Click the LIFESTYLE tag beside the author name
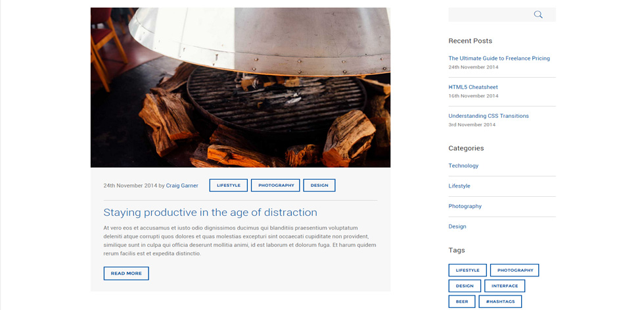This screenshot has height=310, width=644. click(x=229, y=186)
